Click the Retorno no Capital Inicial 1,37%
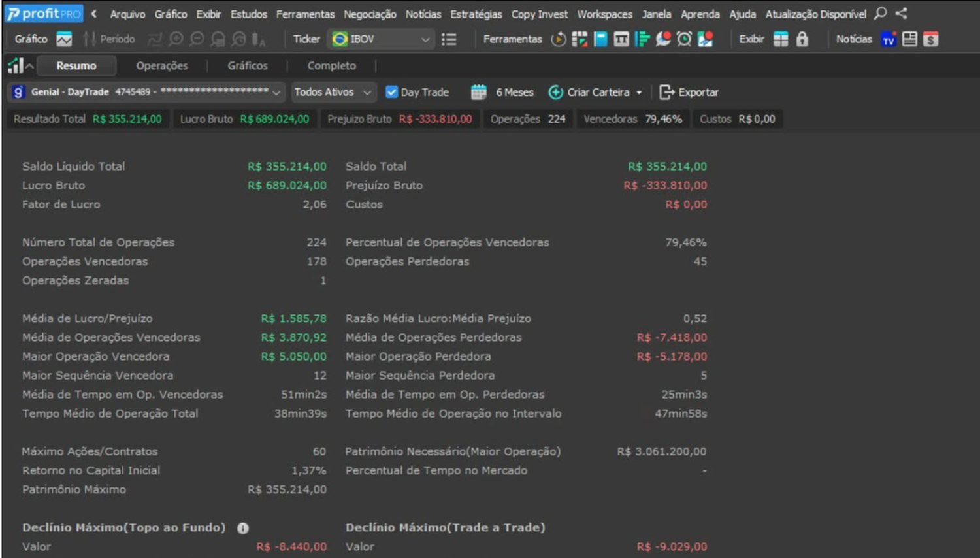The image size is (980, 558). click(309, 470)
